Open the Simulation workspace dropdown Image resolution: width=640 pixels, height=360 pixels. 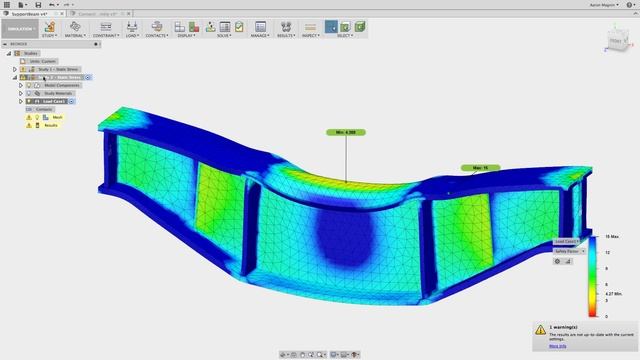(x=20, y=29)
